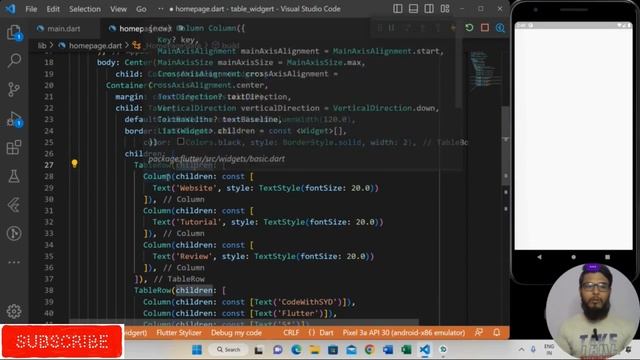
Task: Click the 'Review' string on line 35
Action: pyautogui.click(x=194, y=256)
